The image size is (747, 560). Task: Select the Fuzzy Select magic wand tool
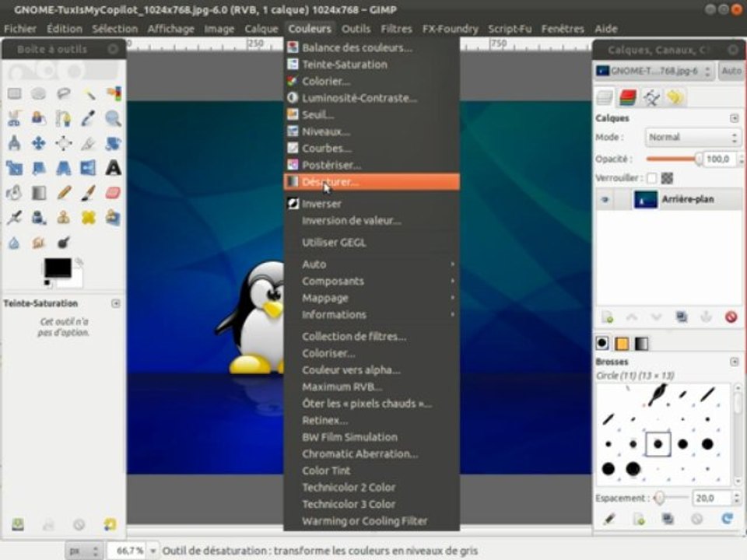88,93
